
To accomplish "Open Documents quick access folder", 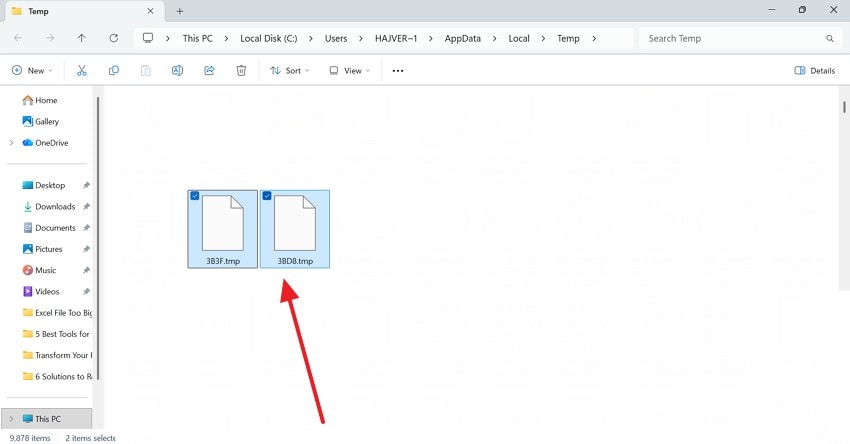I will (x=49, y=228).
